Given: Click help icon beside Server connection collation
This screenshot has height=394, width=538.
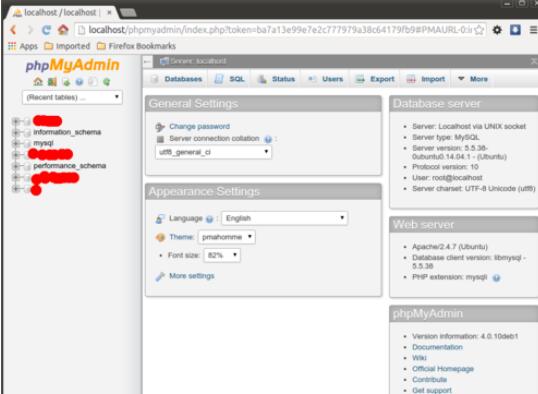Looking at the screenshot, I should point(268,139).
